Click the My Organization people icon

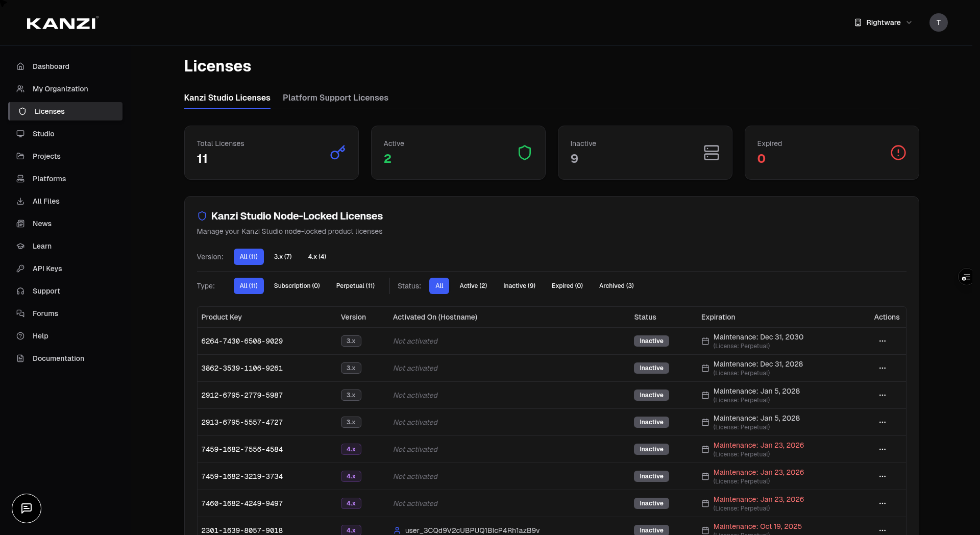pos(20,89)
